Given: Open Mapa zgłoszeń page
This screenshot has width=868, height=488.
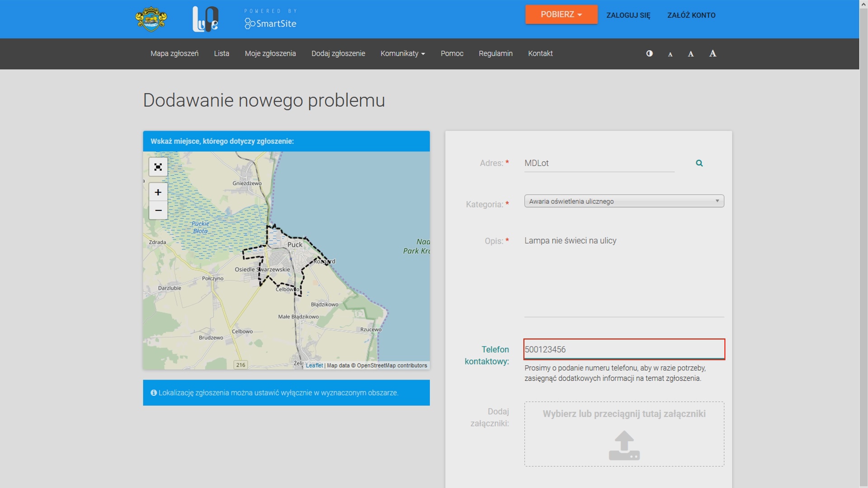Looking at the screenshot, I should click(175, 53).
